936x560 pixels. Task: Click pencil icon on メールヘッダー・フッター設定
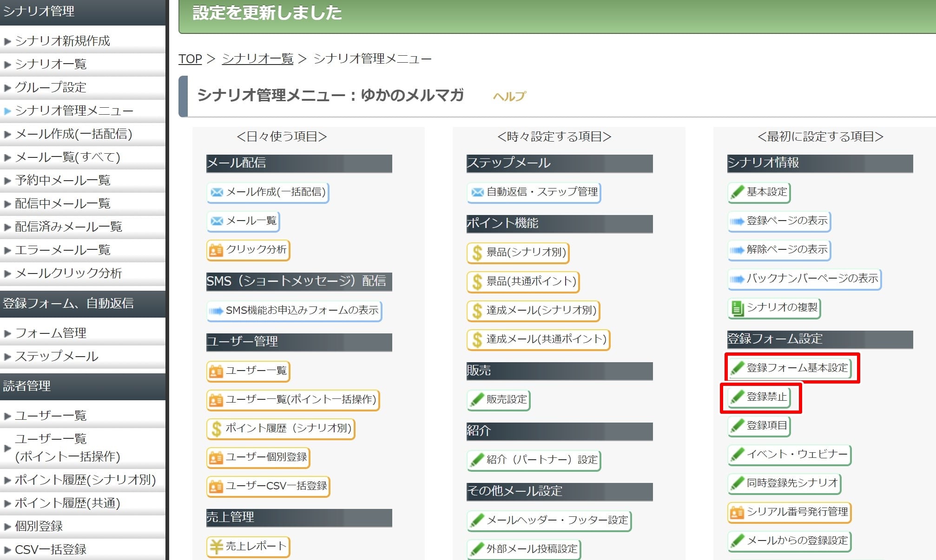[x=477, y=520]
